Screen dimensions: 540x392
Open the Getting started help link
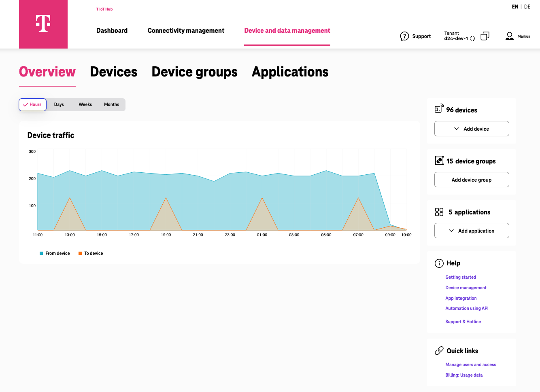461,277
